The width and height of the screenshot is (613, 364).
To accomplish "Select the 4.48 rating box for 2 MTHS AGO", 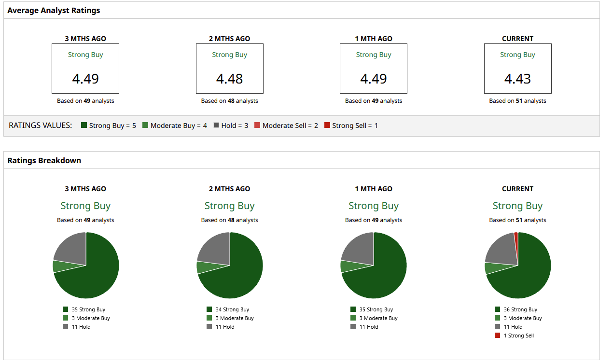I will (230, 69).
